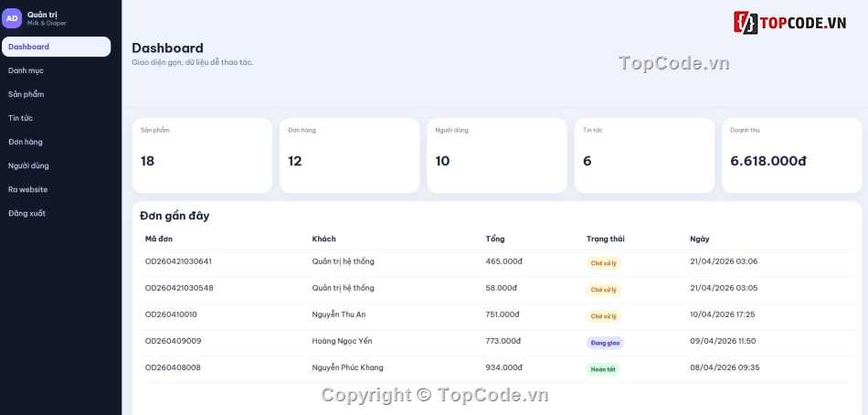Open Sản phẩm from the sidebar

(26, 94)
